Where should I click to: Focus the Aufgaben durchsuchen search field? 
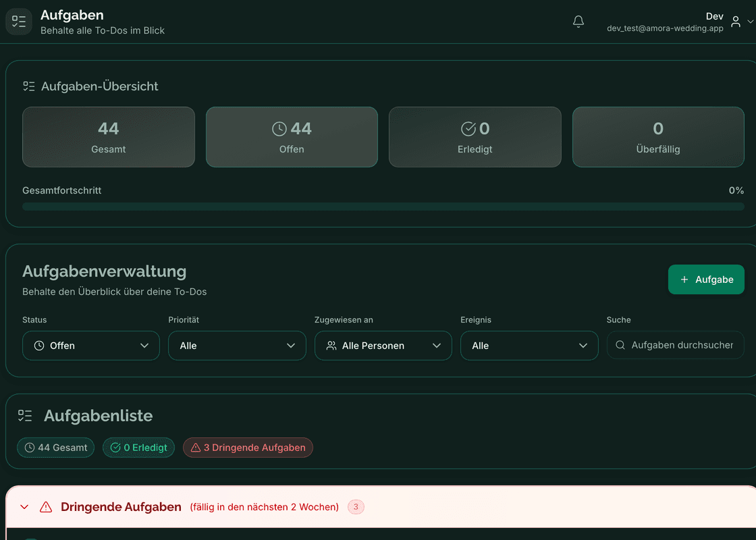tap(676, 345)
